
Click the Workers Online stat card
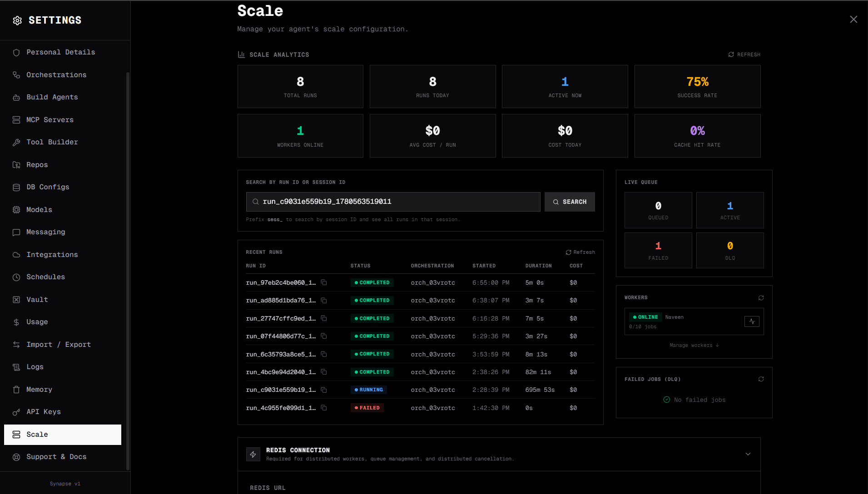click(300, 136)
